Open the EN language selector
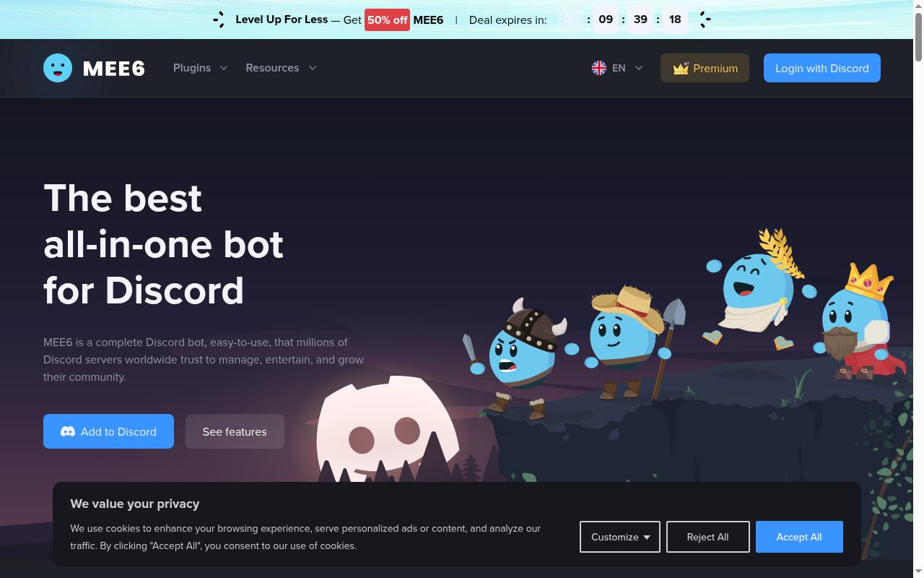Viewport: 924px width, 578px height. pyautogui.click(x=617, y=68)
